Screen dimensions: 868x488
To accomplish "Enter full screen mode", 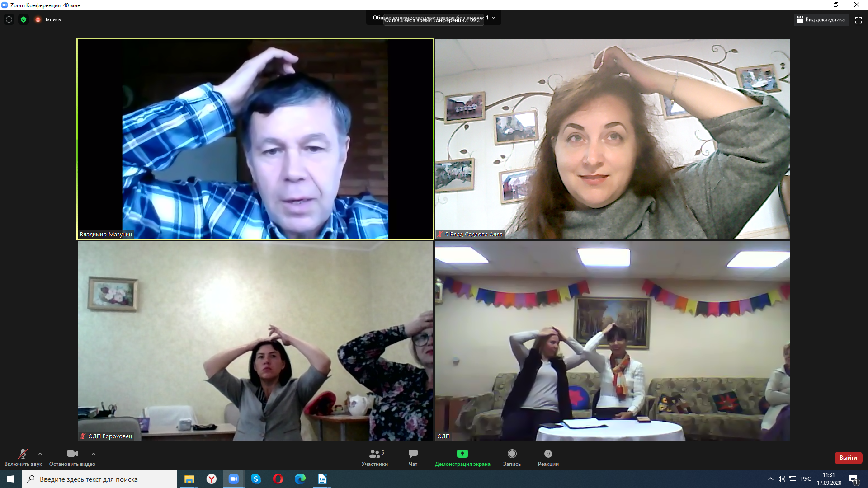I will pos(858,20).
